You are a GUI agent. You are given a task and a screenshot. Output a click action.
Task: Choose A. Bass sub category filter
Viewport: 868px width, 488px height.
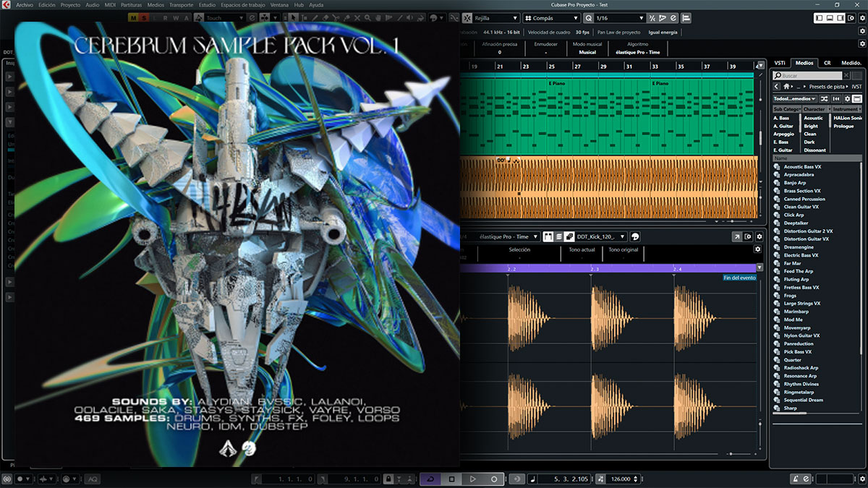coord(781,118)
